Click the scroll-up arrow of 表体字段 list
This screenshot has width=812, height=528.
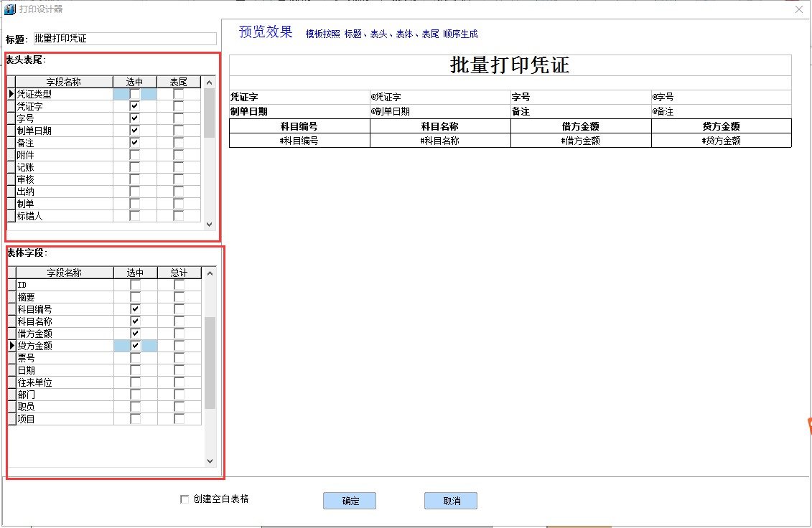210,273
